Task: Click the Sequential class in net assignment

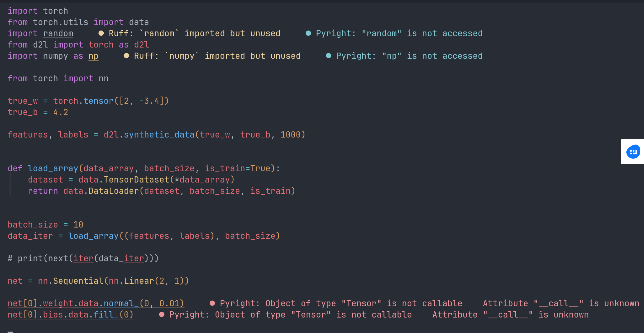Action: point(78,281)
